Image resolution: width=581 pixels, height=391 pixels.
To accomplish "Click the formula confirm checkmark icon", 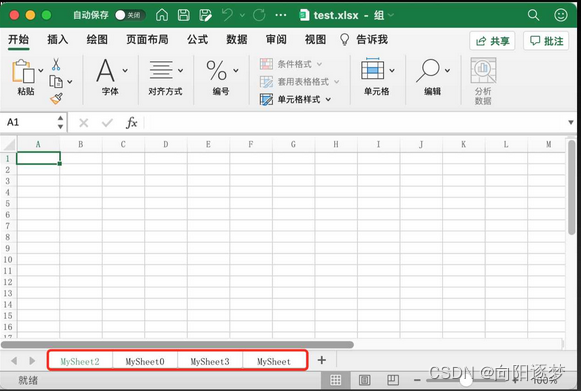I will pos(107,123).
